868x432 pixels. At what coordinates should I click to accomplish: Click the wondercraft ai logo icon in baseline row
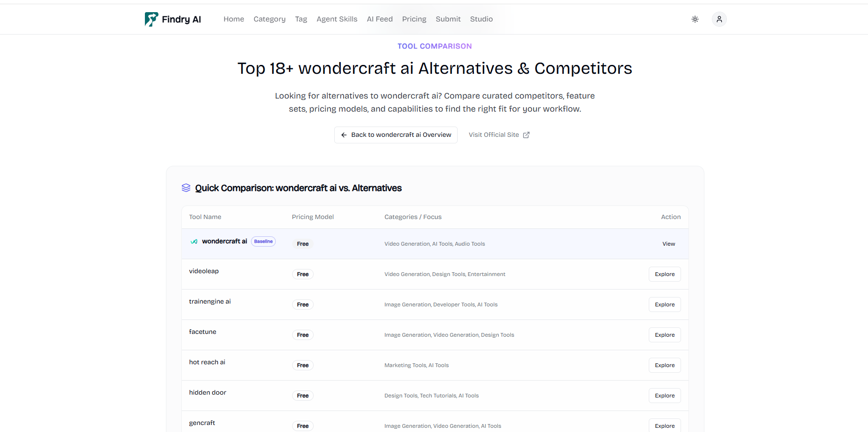coord(194,241)
